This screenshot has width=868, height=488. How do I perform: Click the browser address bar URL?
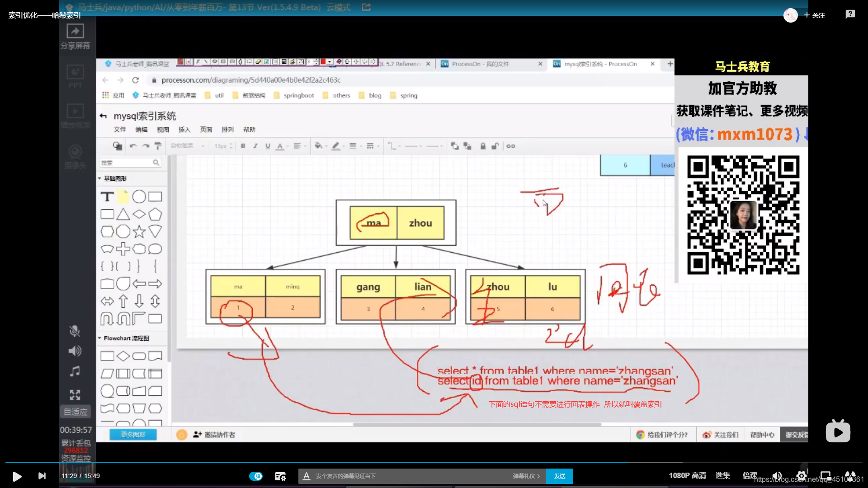tap(251, 80)
